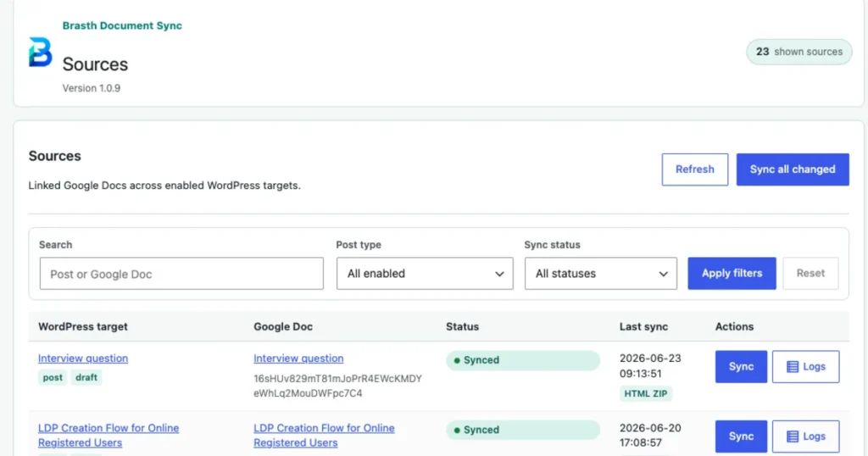Click the 2026-06-23 09:13:51 last sync time

(650, 366)
